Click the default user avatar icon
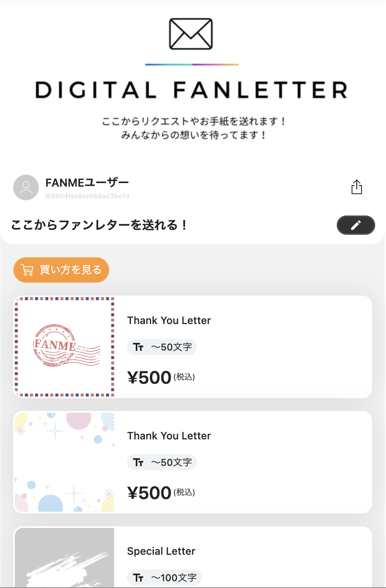 coord(26,187)
